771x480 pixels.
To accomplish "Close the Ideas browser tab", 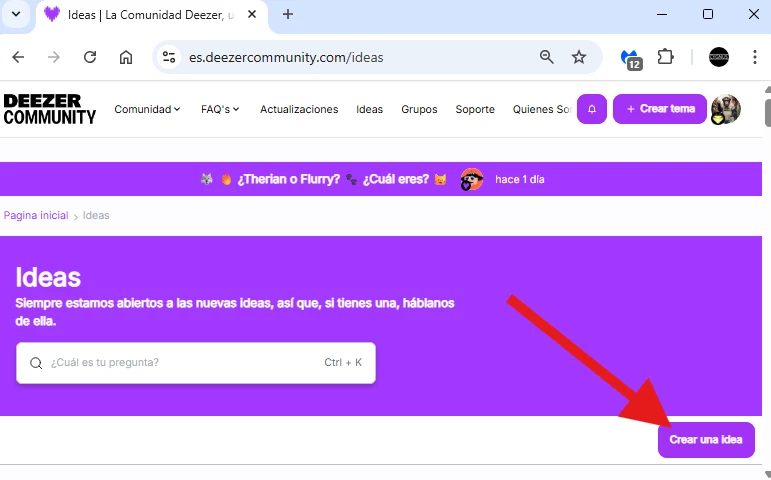I will (252, 14).
